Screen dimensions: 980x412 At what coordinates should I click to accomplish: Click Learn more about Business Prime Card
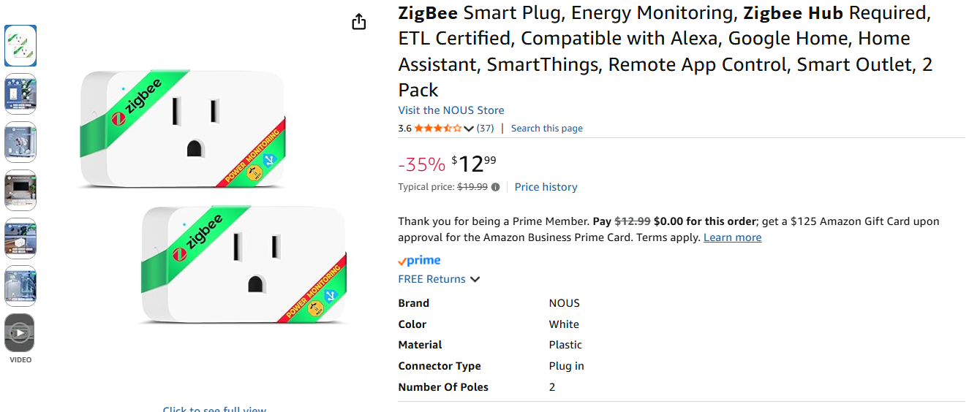732,237
